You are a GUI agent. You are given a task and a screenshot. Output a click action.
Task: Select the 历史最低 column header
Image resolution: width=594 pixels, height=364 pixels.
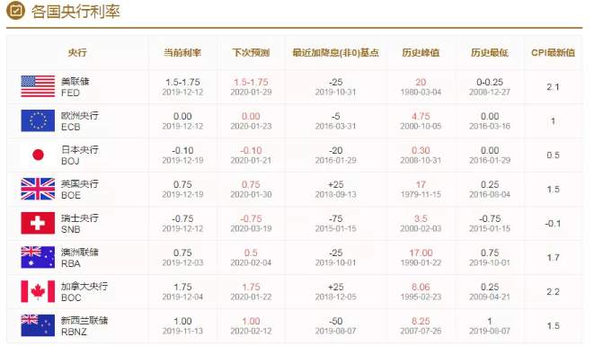[490, 53]
